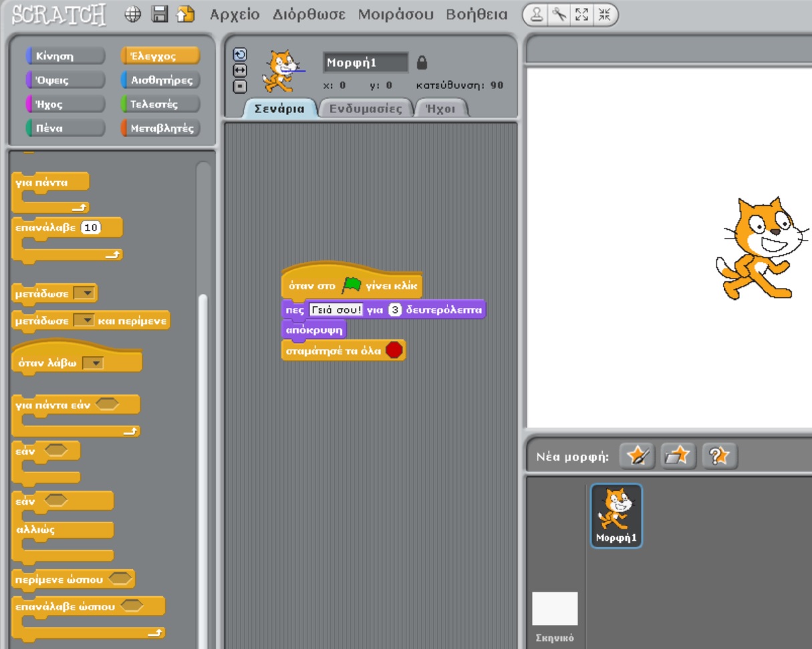Choose new sprite from file icon

[678, 456]
